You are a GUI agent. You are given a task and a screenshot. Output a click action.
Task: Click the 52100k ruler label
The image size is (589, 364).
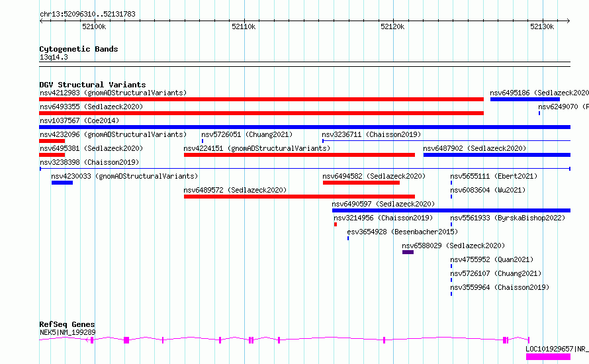(x=94, y=26)
